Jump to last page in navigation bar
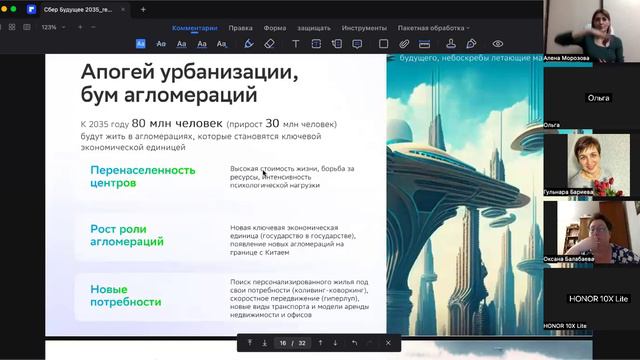The height and width of the screenshot is (360, 640). (x=264, y=343)
